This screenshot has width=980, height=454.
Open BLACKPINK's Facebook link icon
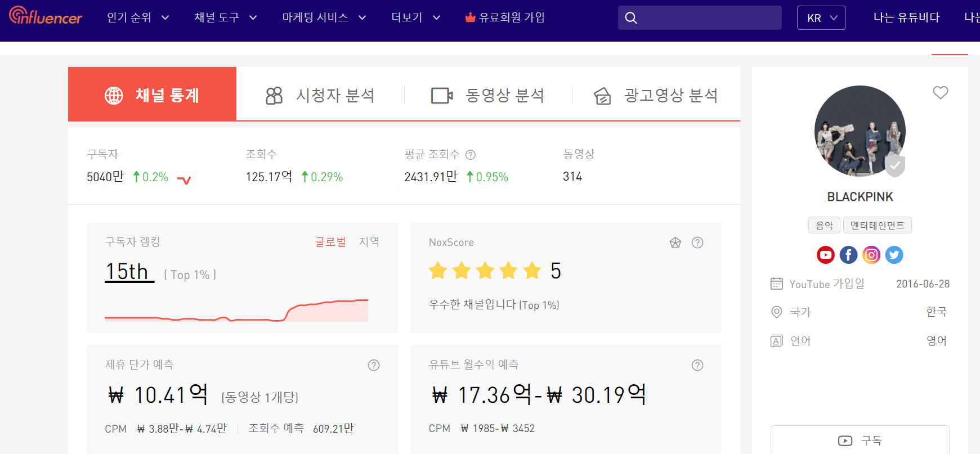click(848, 255)
